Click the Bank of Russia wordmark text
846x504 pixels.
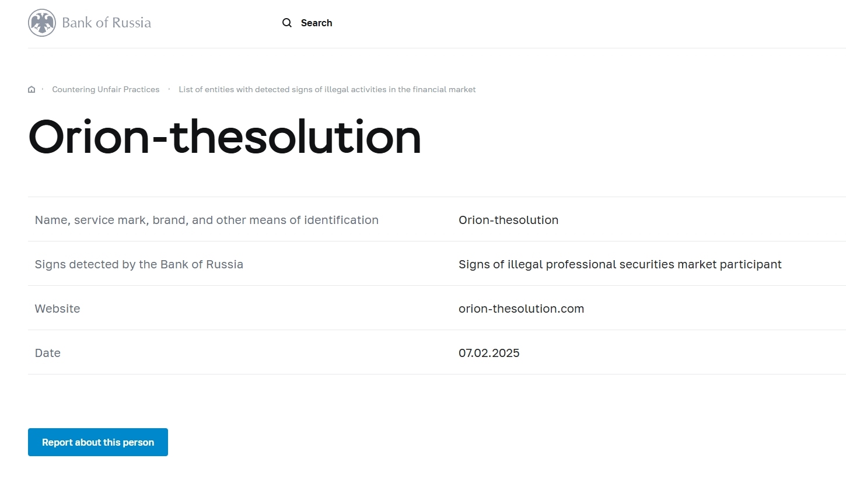pyautogui.click(x=106, y=23)
